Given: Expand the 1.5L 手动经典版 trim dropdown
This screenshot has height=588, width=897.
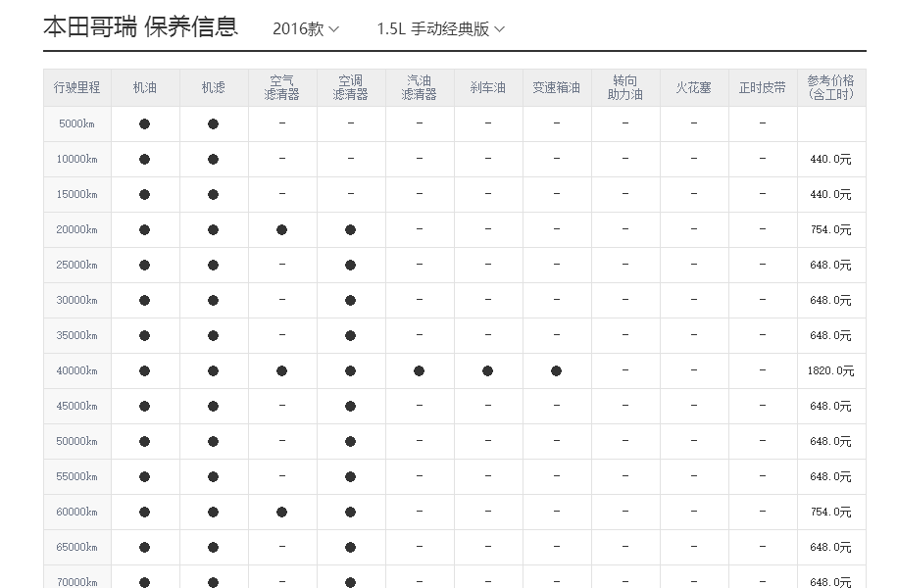Looking at the screenshot, I should [440, 28].
